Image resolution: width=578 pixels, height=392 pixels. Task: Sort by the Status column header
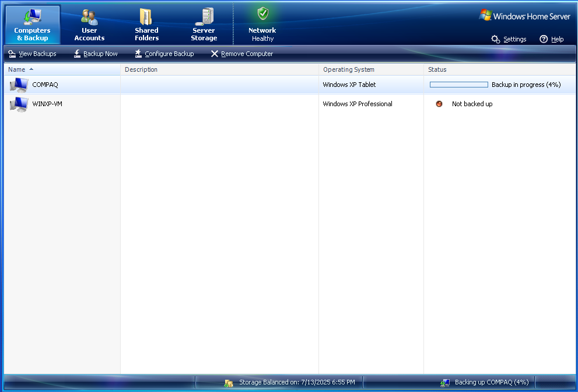pos(499,69)
